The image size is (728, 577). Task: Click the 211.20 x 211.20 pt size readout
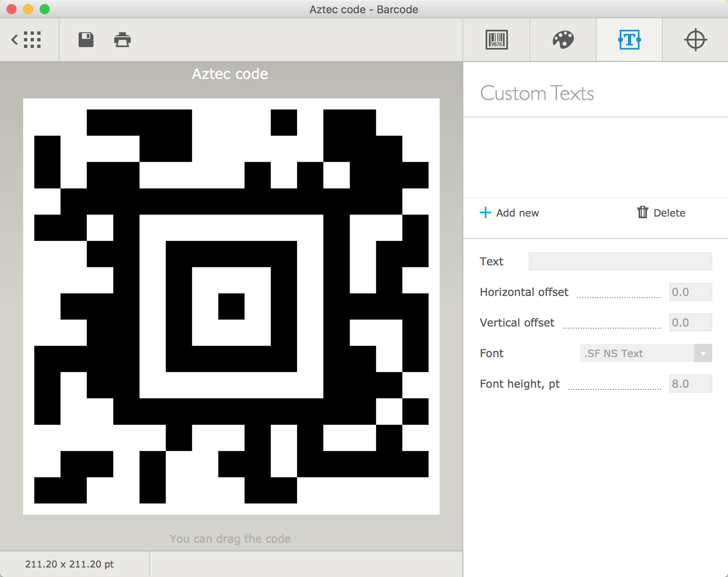69,564
